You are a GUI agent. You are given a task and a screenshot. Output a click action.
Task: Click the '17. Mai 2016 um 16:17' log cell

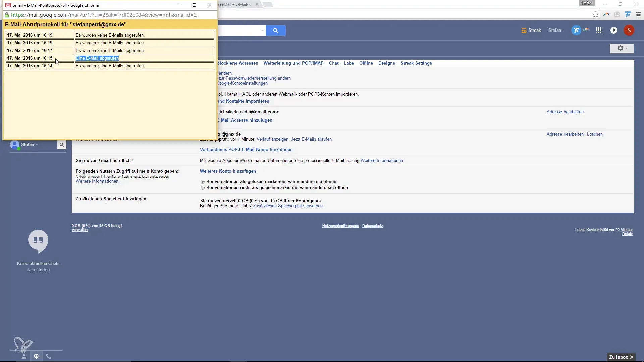[x=40, y=51]
